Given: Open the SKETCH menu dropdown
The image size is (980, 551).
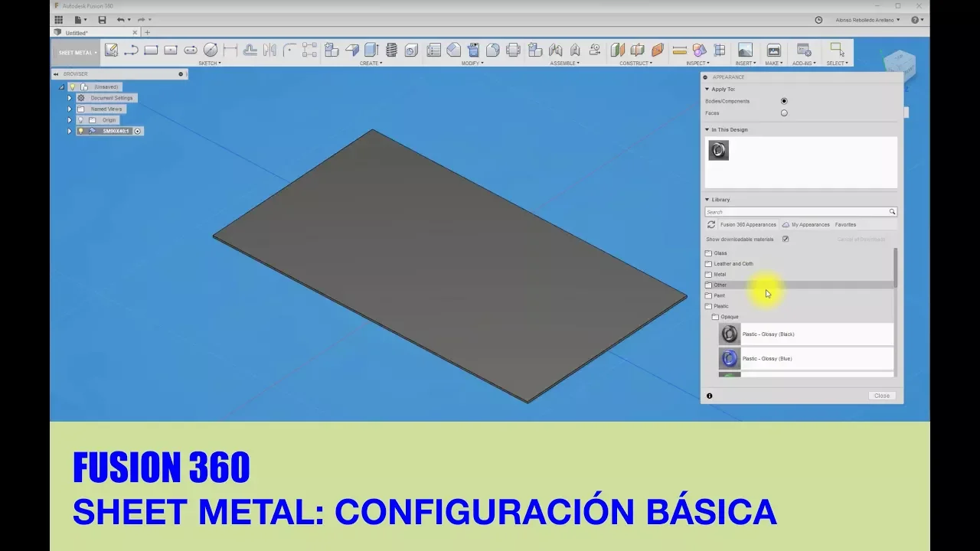Looking at the screenshot, I should pos(210,64).
